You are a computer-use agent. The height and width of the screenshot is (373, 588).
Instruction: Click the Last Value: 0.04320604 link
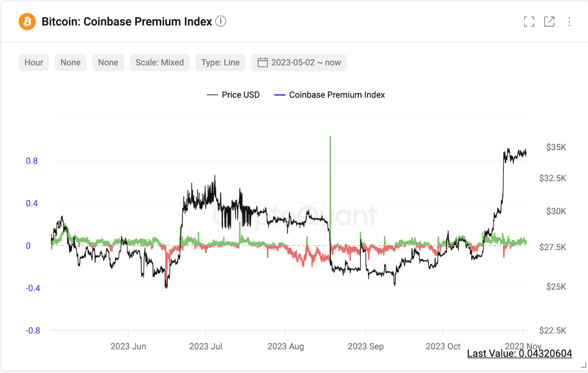click(520, 354)
